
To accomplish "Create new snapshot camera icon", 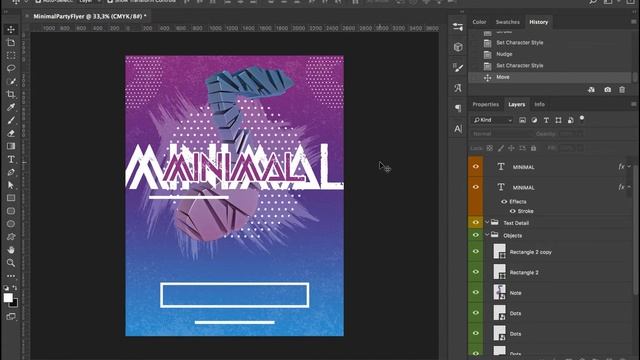I will point(607,90).
